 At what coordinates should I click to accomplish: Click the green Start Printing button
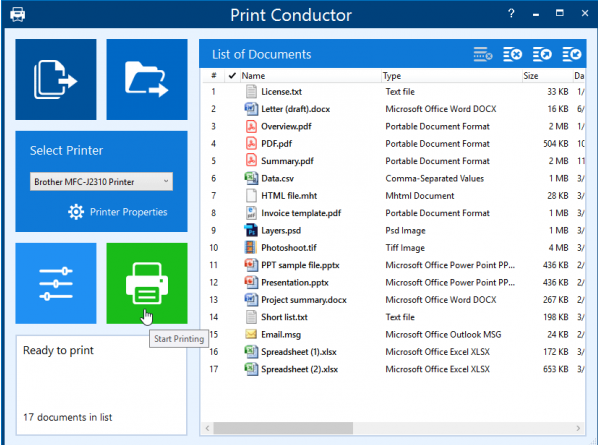(147, 283)
